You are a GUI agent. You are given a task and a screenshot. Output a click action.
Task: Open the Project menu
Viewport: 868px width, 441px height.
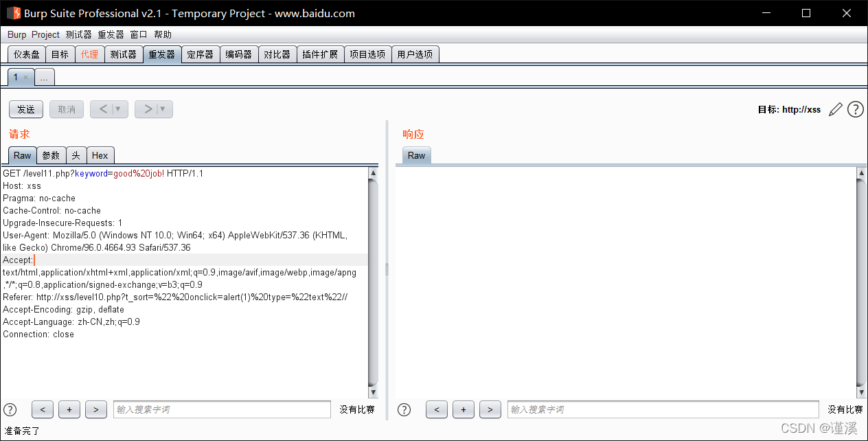[x=45, y=34]
